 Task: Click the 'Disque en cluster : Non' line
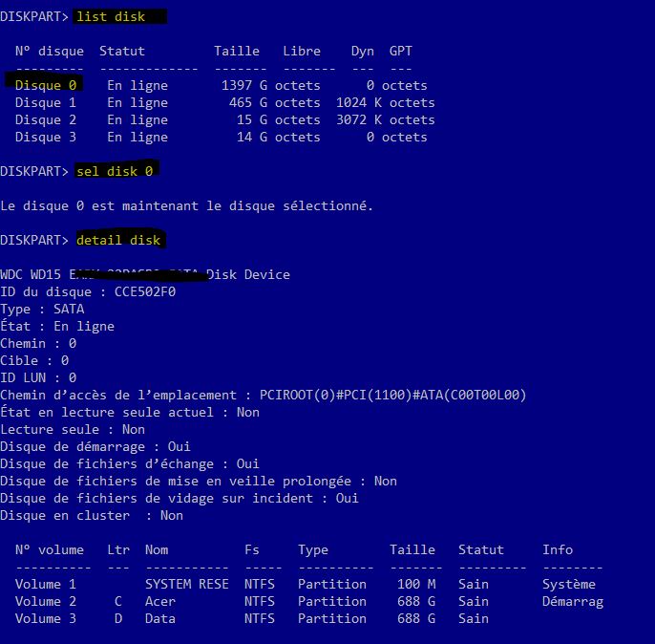click(92, 515)
